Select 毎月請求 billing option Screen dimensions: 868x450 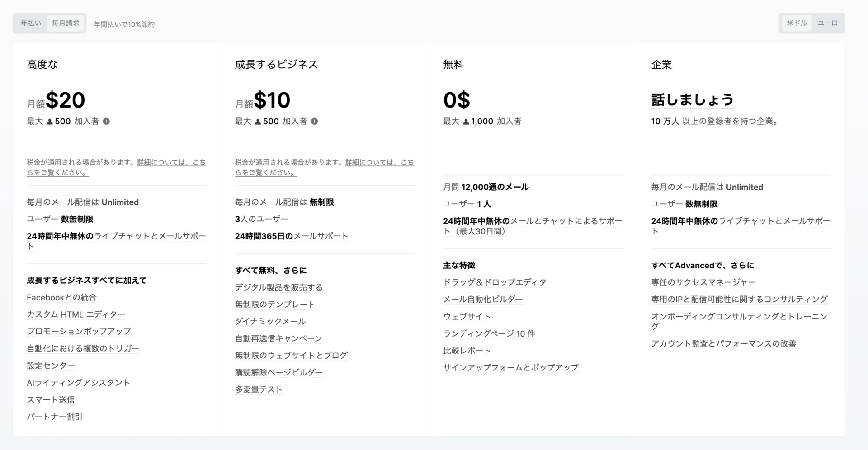pyautogui.click(x=66, y=23)
